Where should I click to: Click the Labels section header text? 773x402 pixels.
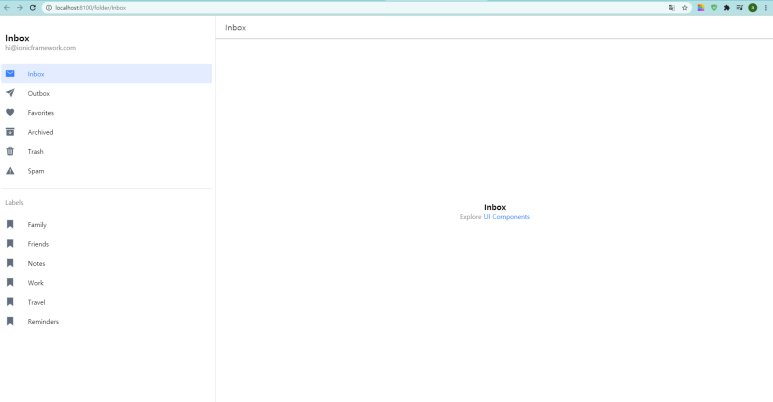coord(14,202)
